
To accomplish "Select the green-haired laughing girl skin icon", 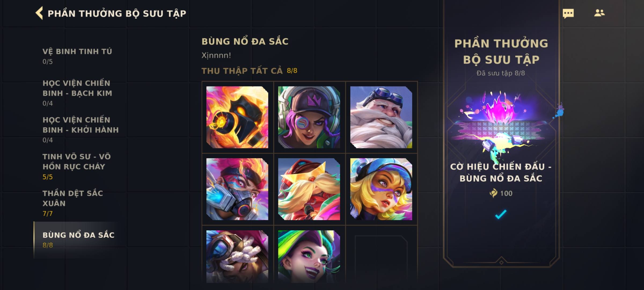I will (309, 256).
